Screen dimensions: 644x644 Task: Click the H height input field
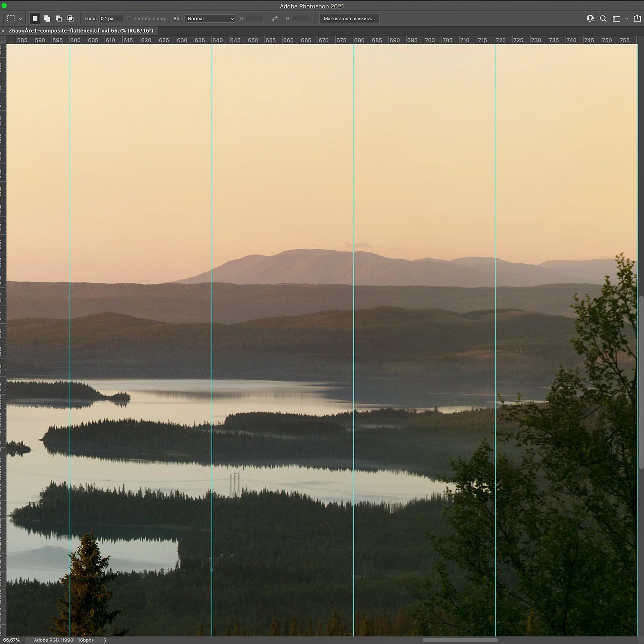301,18
